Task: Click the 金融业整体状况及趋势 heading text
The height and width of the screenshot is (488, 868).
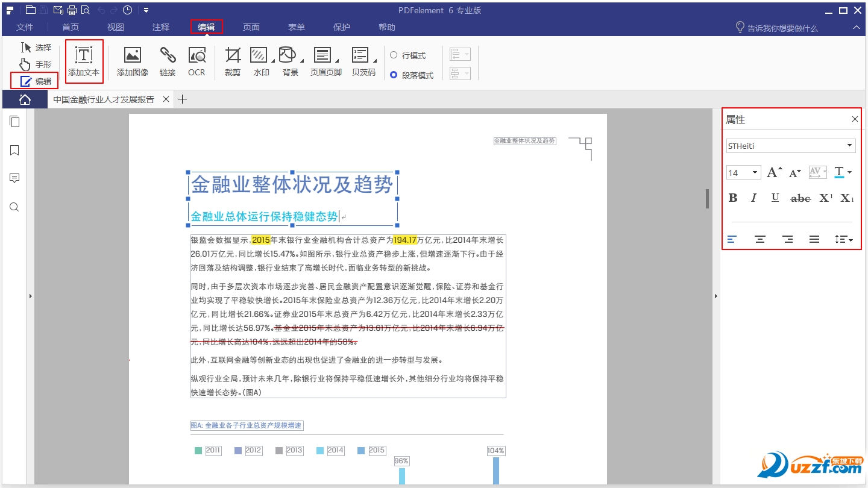Action: 292,184
